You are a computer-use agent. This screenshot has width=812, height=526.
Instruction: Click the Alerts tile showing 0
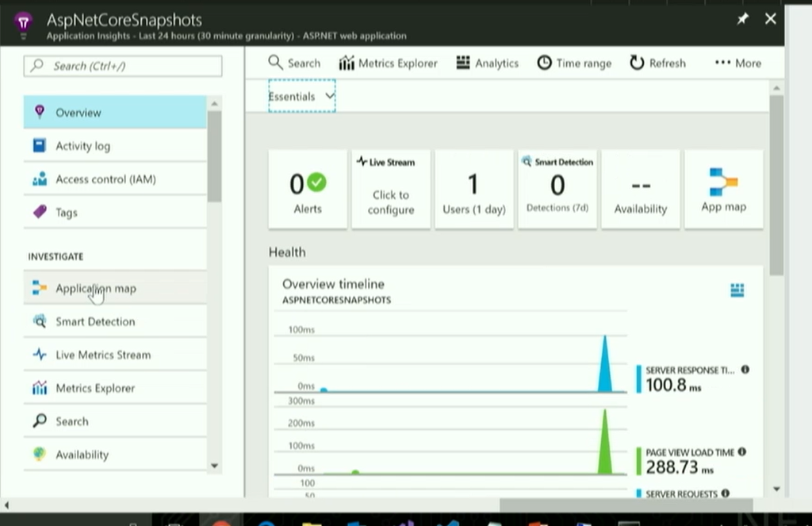pos(308,190)
